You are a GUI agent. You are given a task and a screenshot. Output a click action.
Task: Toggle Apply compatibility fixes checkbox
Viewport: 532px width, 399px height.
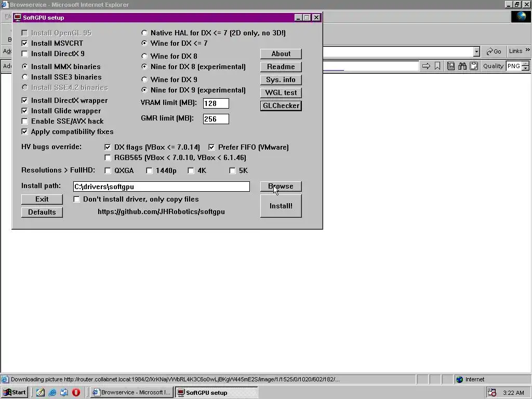[24, 131]
